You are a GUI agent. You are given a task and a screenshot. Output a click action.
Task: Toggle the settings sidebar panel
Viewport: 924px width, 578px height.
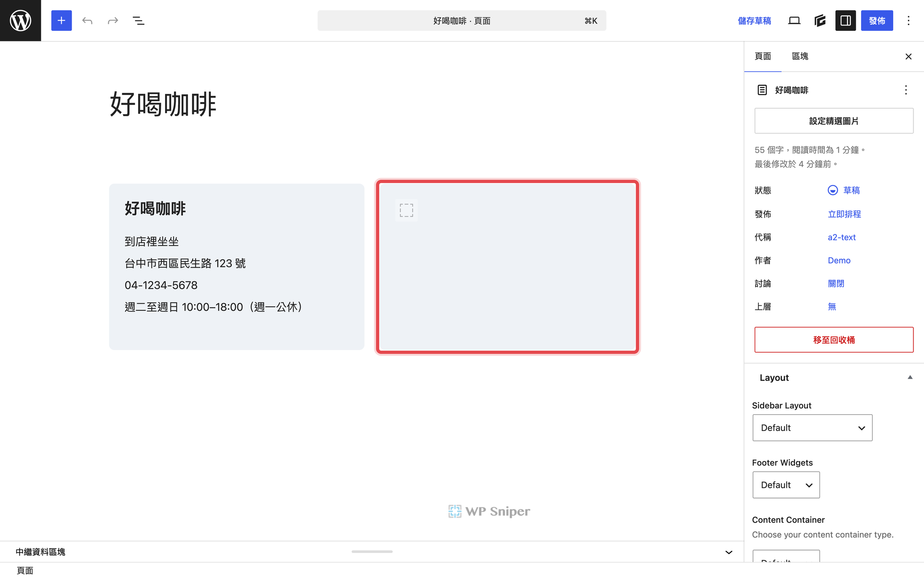(x=846, y=21)
